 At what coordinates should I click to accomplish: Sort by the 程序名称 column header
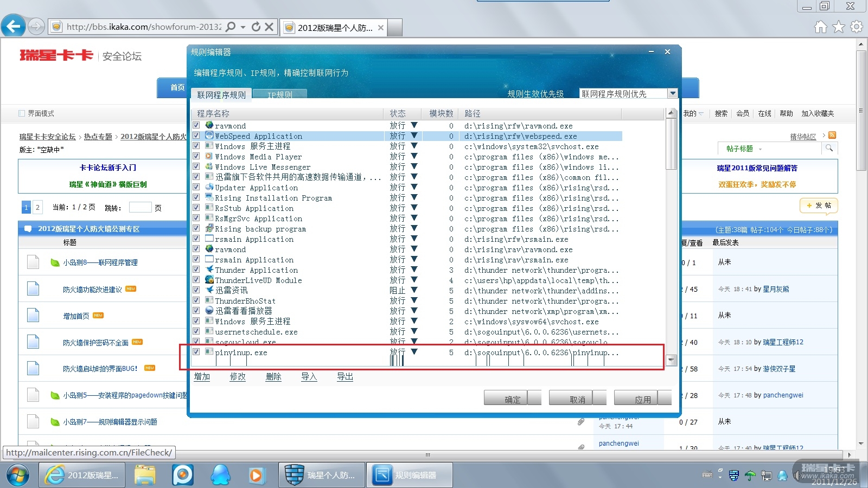click(288, 113)
